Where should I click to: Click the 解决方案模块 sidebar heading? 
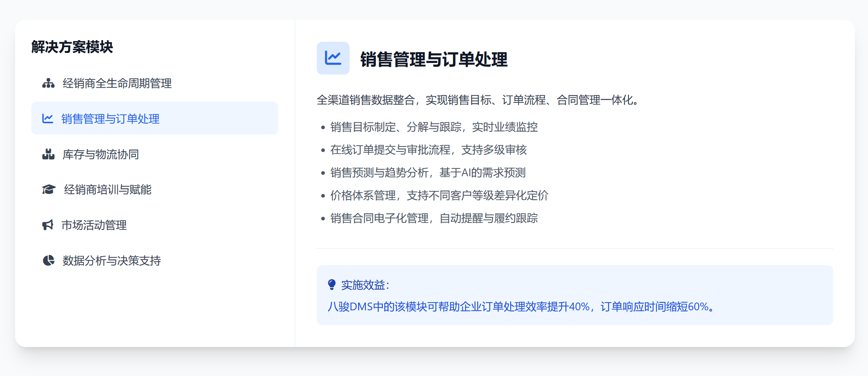point(72,47)
